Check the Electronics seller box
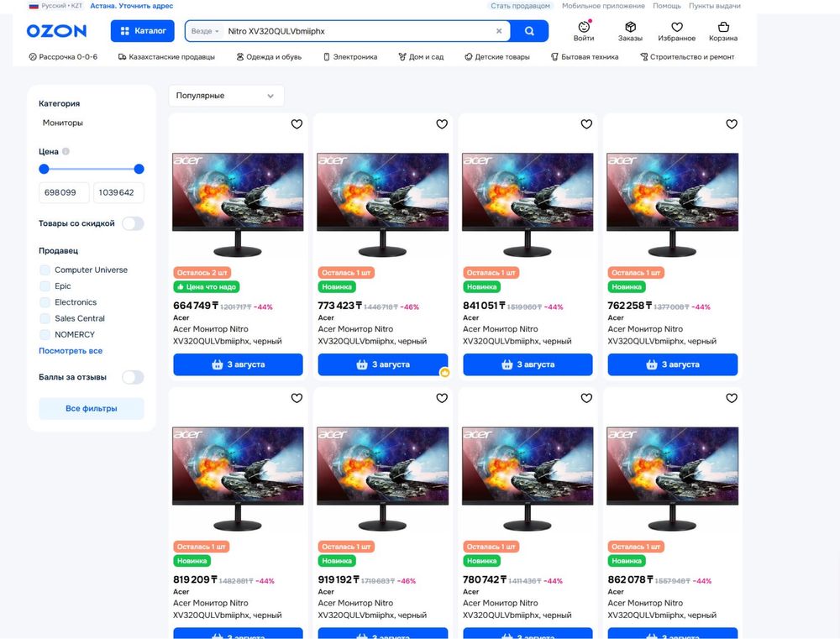 [x=45, y=302]
